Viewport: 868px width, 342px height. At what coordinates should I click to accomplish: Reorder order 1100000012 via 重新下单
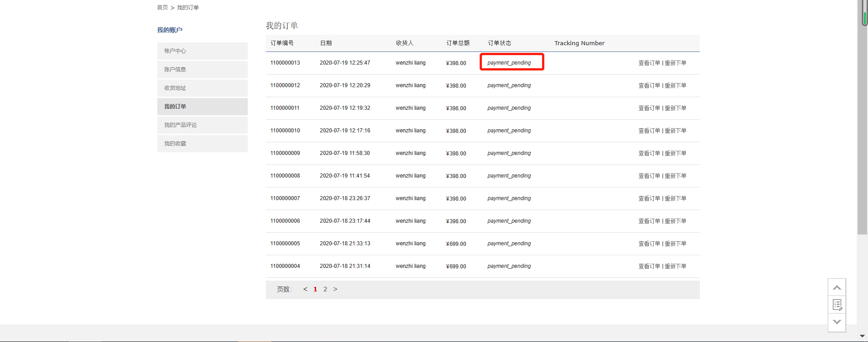pos(675,86)
